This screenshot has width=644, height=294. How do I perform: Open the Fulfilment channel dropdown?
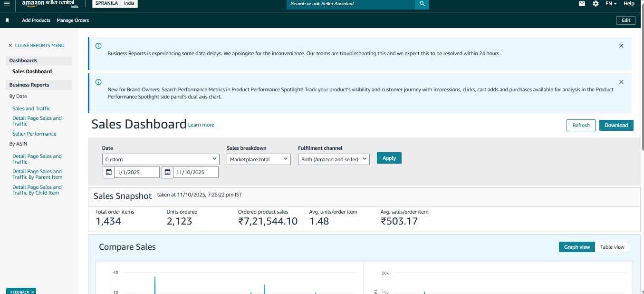(x=334, y=159)
